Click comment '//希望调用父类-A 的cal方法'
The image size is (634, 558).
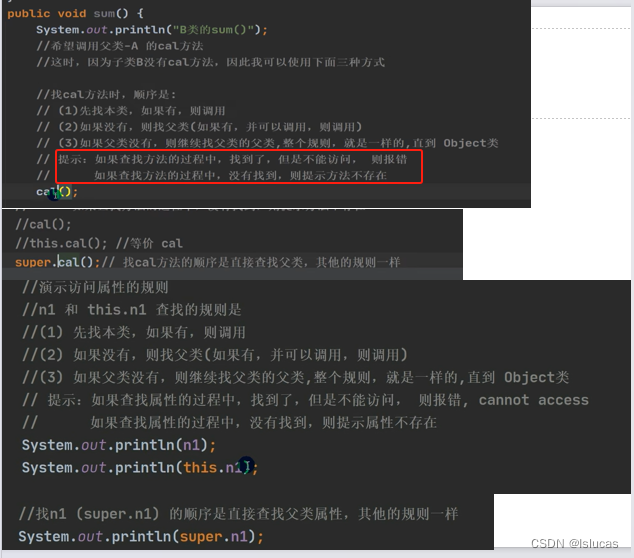pos(120,46)
